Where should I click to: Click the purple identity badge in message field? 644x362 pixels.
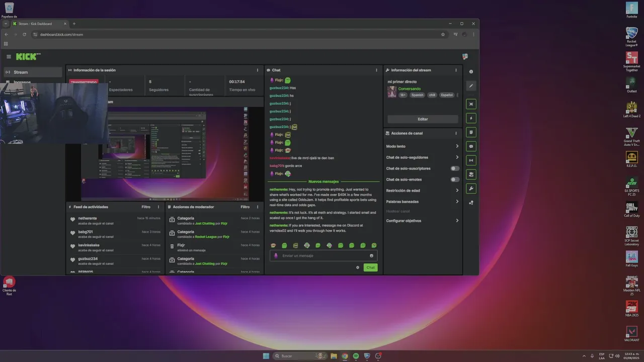(276, 255)
